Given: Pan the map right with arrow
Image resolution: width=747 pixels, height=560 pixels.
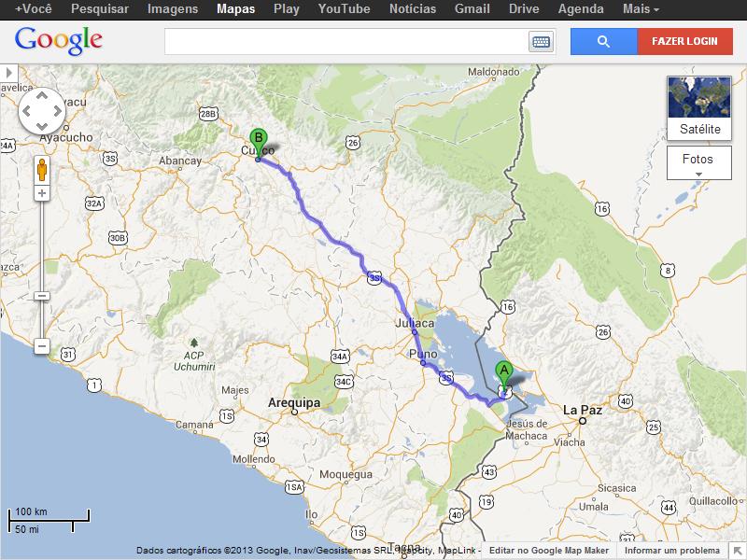Looking at the screenshot, I should [x=57, y=111].
